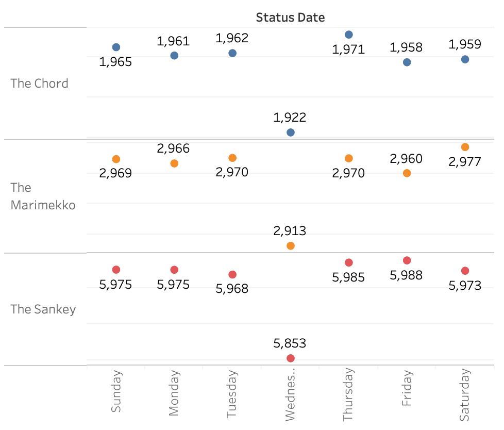Select the red Tuesday dot labeled 5,968

[232, 275]
